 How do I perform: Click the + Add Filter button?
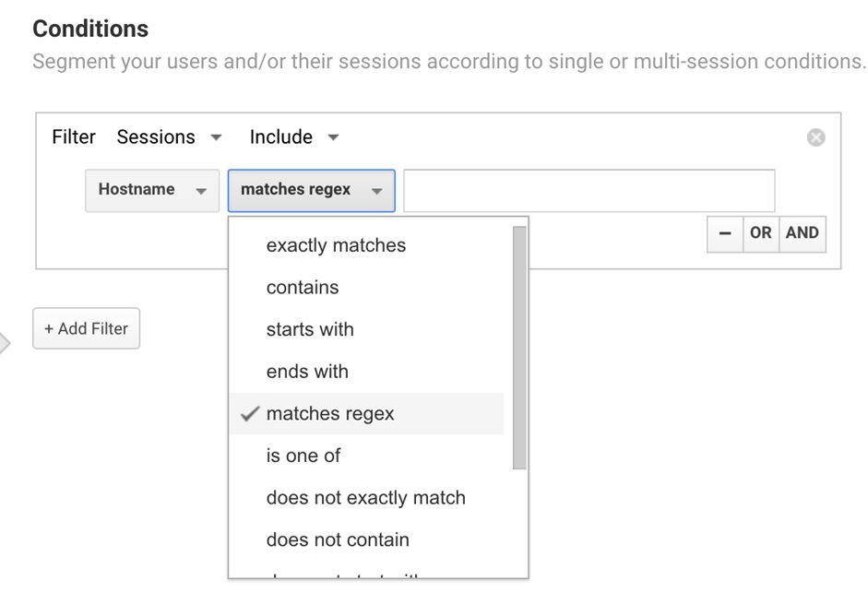[86, 328]
